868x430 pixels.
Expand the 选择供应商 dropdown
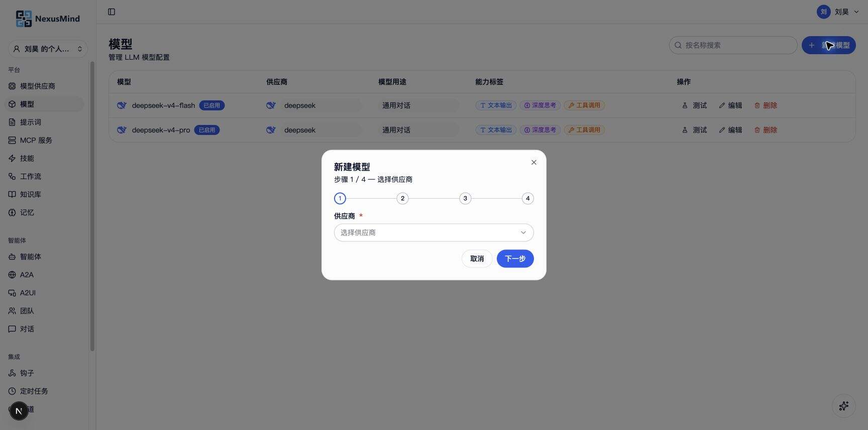[433, 232]
